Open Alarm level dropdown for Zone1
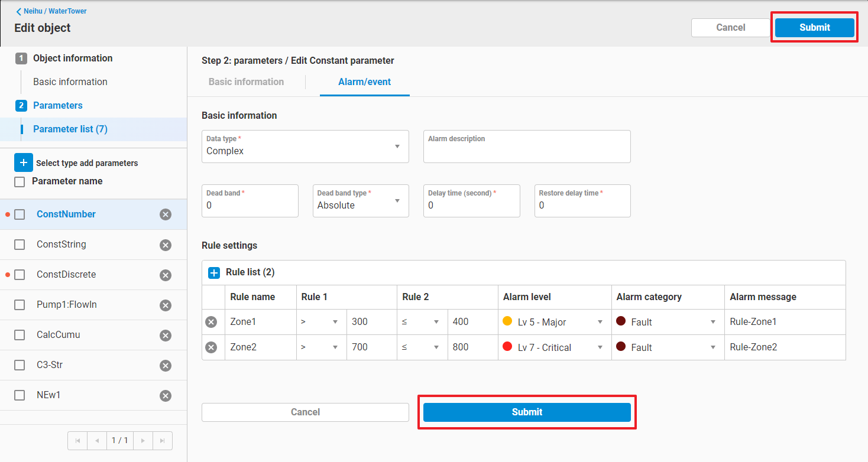The width and height of the screenshot is (868, 462). 554,322
